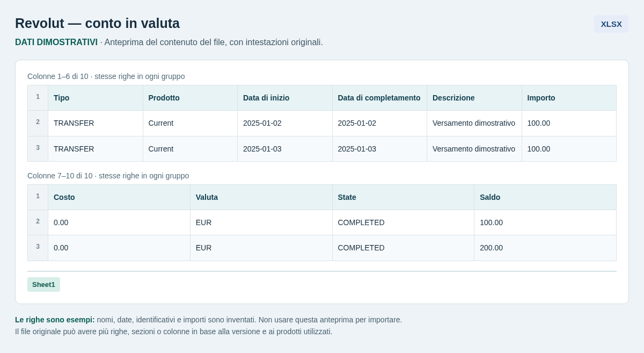Click the Saldo column header
The height and width of the screenshot is (353, 644).
[x=545, y=197]
